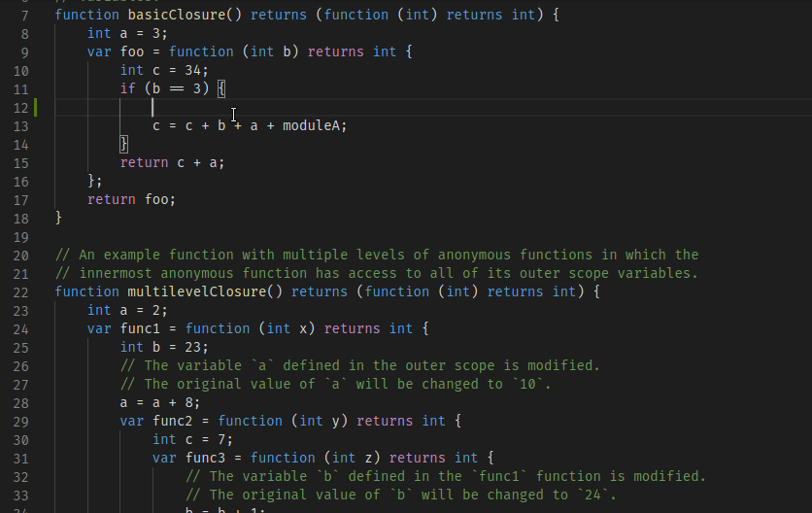This screenshot has width=812, height=513.
Task: Click the opening brace after 'if (b == 3)'
Action: coord(221,88)
